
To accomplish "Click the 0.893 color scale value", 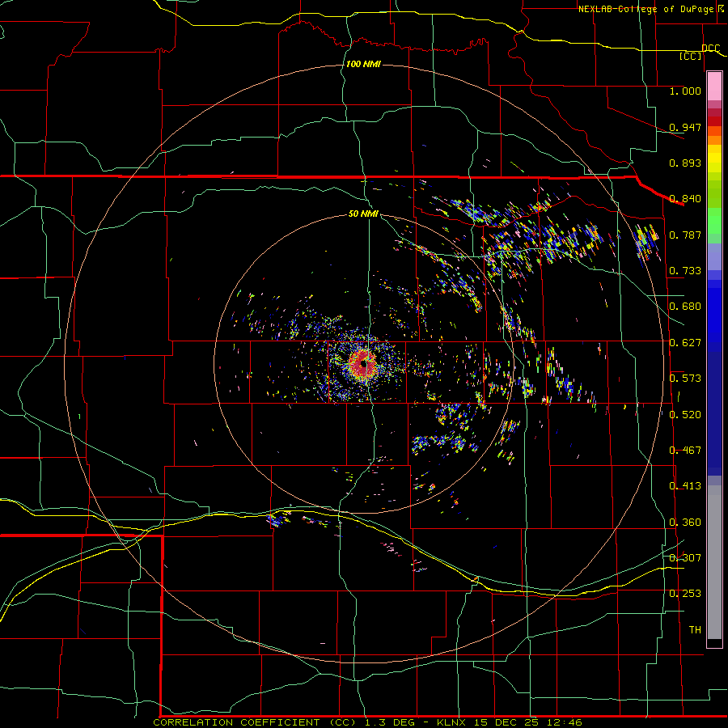I will point(685,163).
